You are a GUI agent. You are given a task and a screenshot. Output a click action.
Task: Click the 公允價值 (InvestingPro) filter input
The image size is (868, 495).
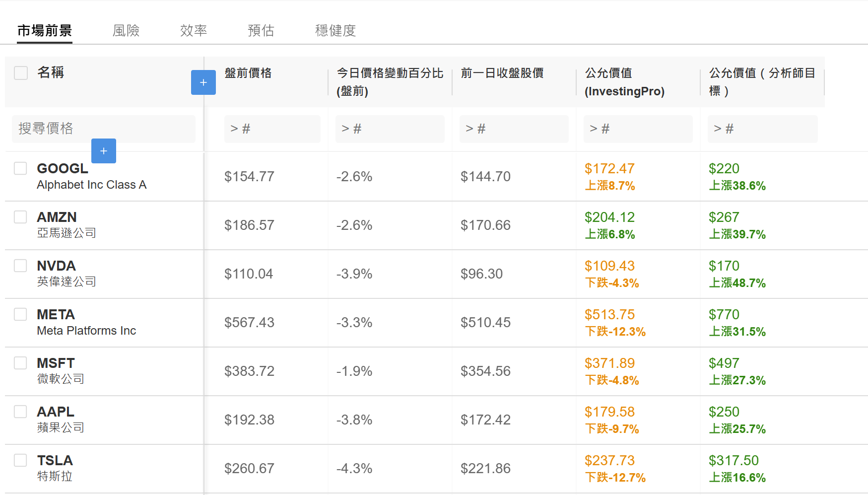click(638, 129)
